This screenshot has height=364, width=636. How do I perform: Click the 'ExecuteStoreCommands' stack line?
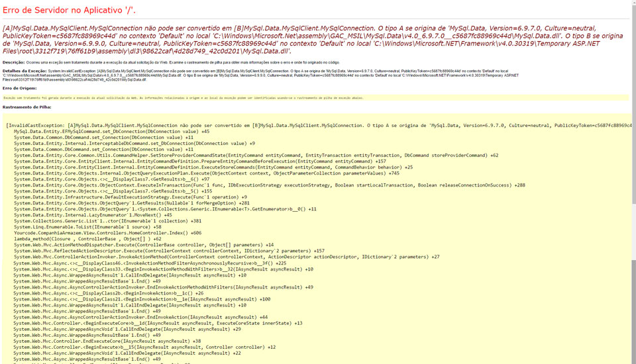[213, 167]
